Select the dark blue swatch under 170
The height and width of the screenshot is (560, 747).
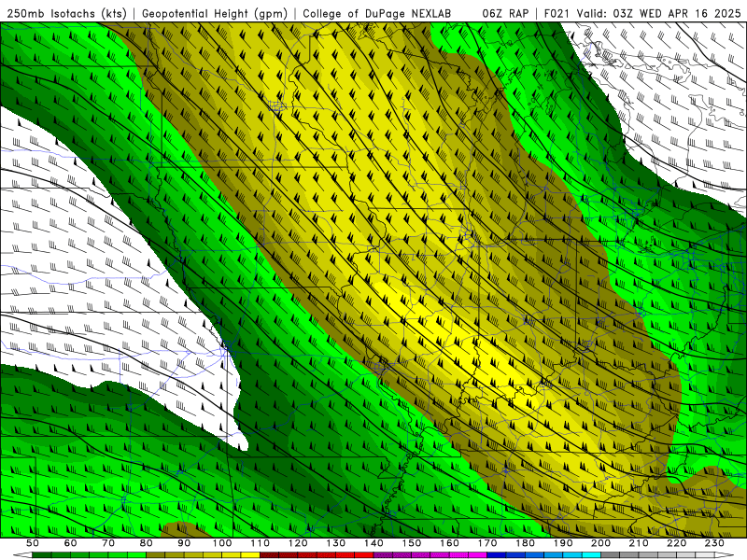497,555
